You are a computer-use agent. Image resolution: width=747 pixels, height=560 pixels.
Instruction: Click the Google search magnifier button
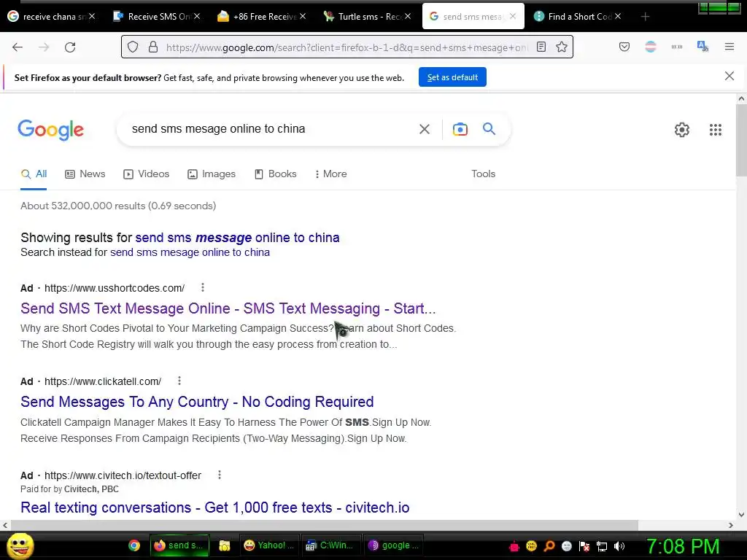pyautogui.click(x=489, y=128)
